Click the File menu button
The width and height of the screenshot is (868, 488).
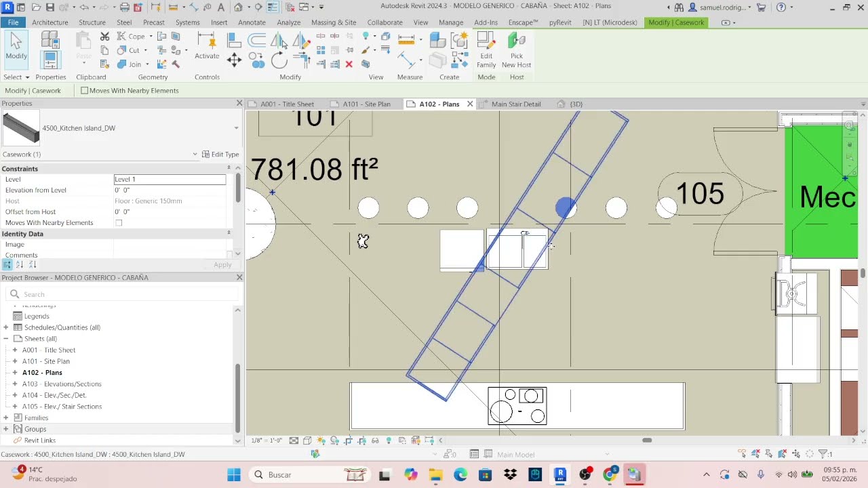click(x=13, y=22)
